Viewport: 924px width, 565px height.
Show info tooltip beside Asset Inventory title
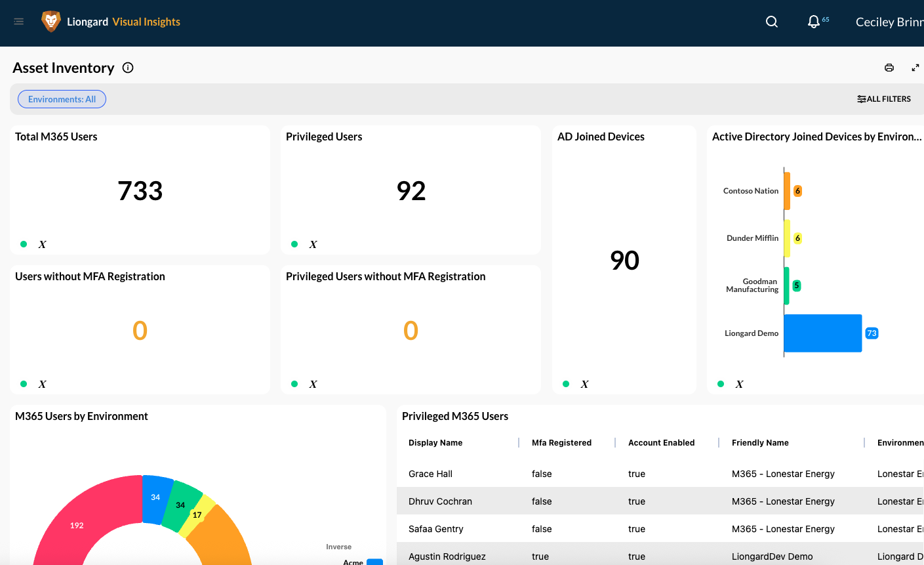click(128, 68)
